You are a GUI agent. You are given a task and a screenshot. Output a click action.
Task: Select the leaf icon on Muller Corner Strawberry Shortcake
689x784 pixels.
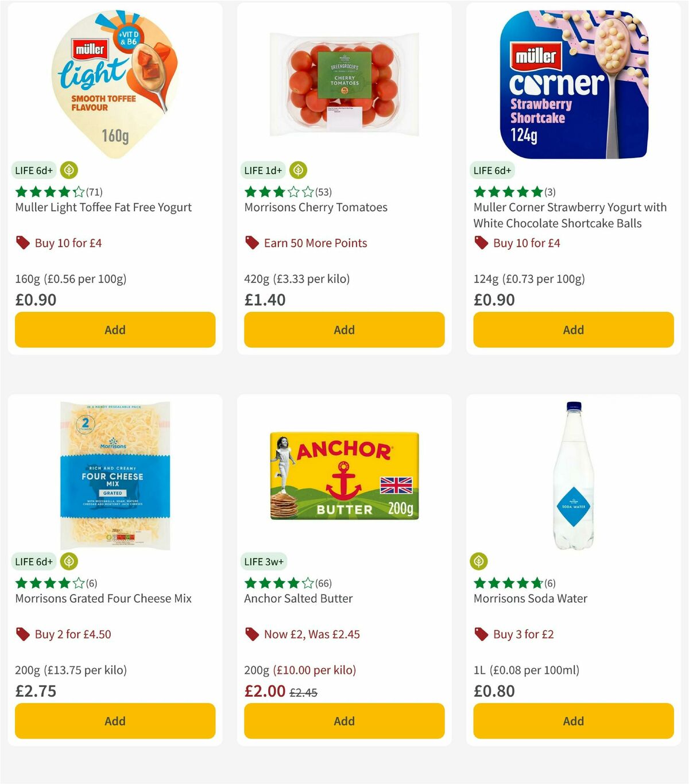pos(528,170)
